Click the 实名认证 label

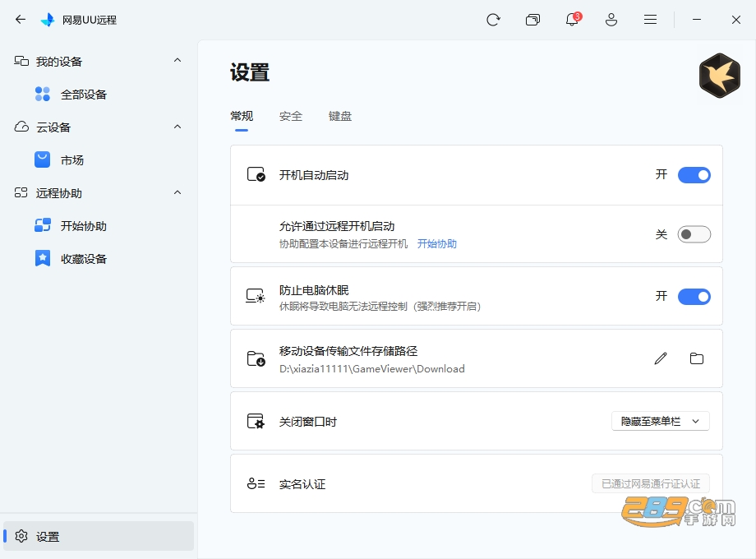click(302, 483)
